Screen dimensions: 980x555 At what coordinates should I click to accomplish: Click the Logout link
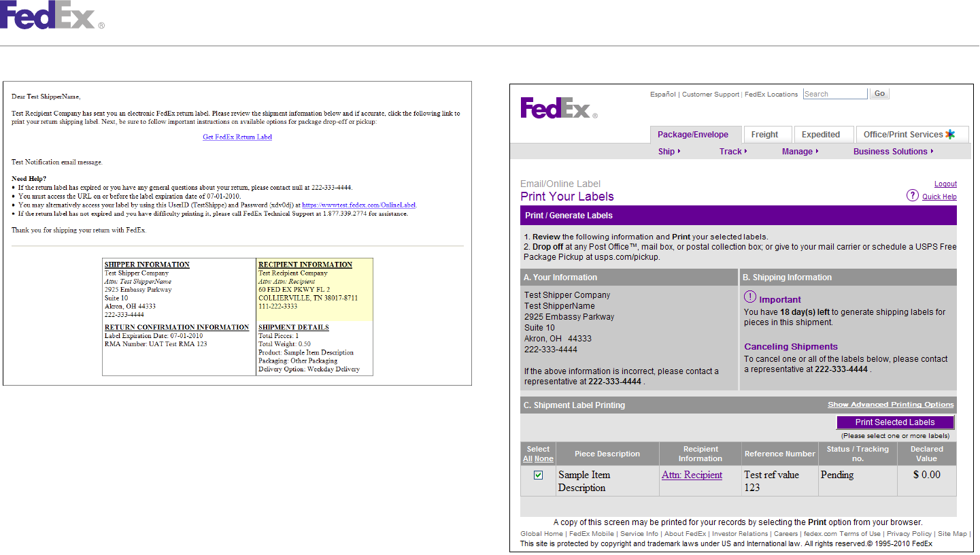pos(945,184)
